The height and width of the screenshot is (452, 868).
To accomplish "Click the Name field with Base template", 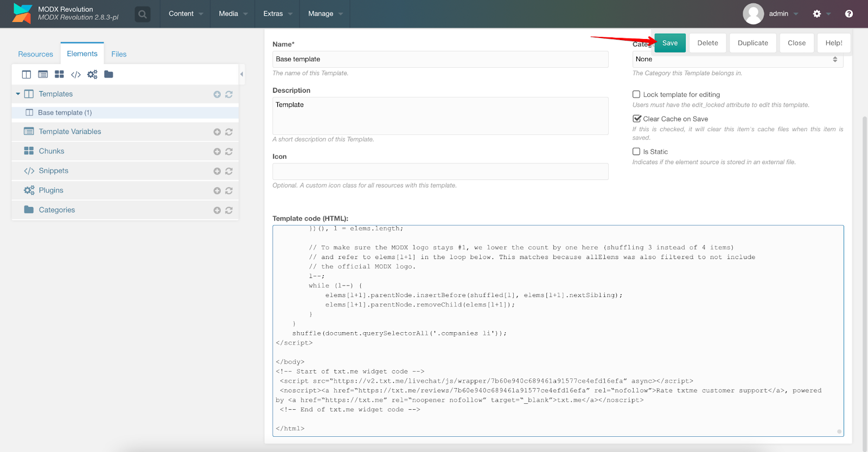I will [x=441, y=59].
